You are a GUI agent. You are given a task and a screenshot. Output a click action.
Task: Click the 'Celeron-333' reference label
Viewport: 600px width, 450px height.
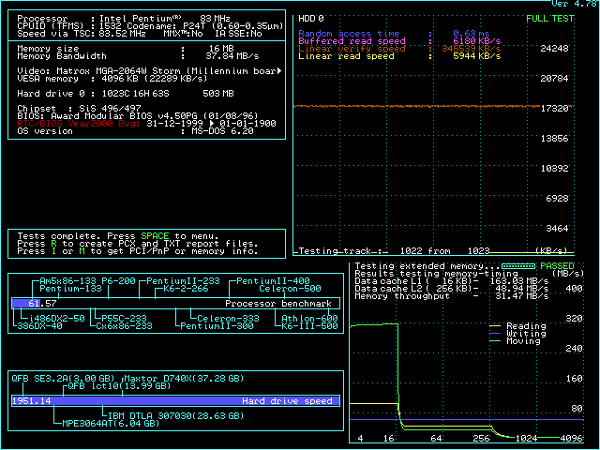pos(228,319)
